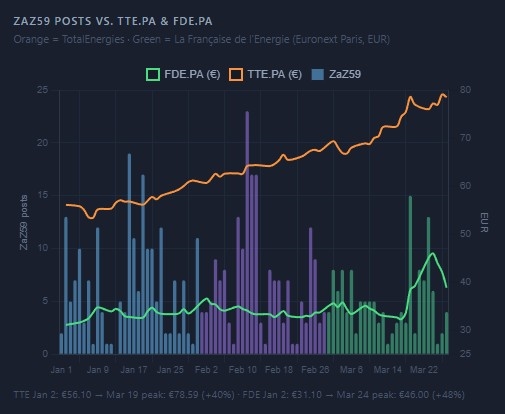Click the footer text about TTE Jan 2
The width and height of the screenshot is (505, 414).
(124, 395)
